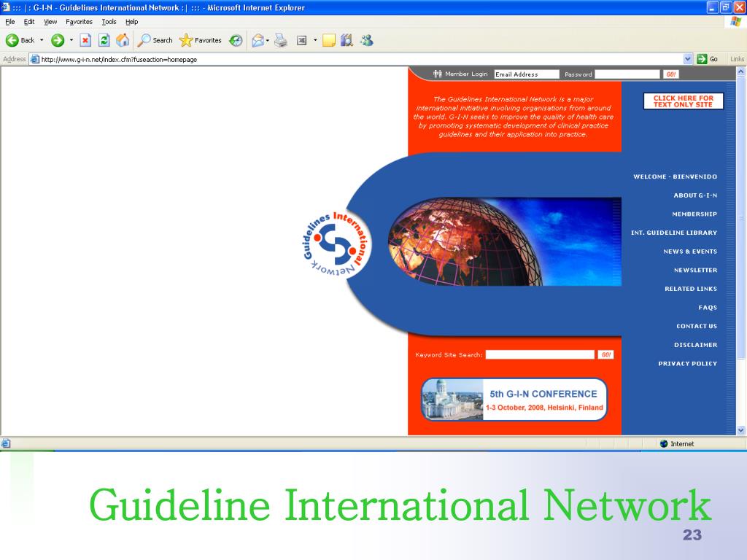Go to Home page icon
The image size is (747, 560).
click(123, 41)
